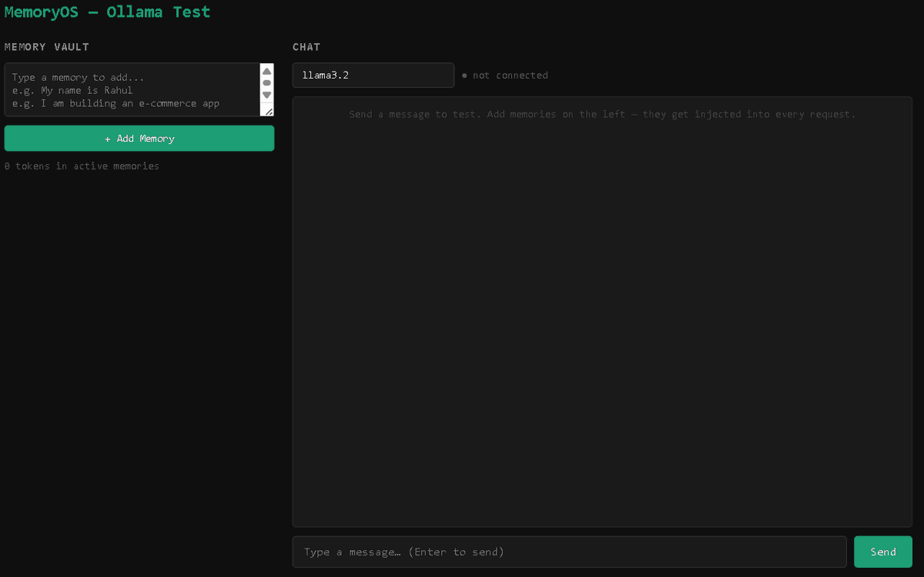This screenshot has width=924, height=577.
Task: Click the memory textarea resize grip
Action: coord(268,111)
